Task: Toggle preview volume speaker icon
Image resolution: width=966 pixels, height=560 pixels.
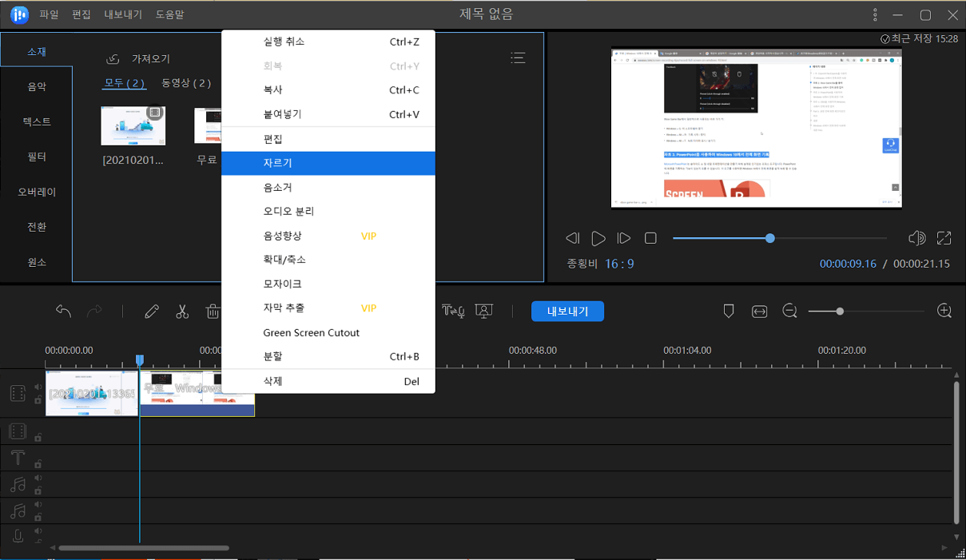Action: pyautogui.click(x=916, y=238)
